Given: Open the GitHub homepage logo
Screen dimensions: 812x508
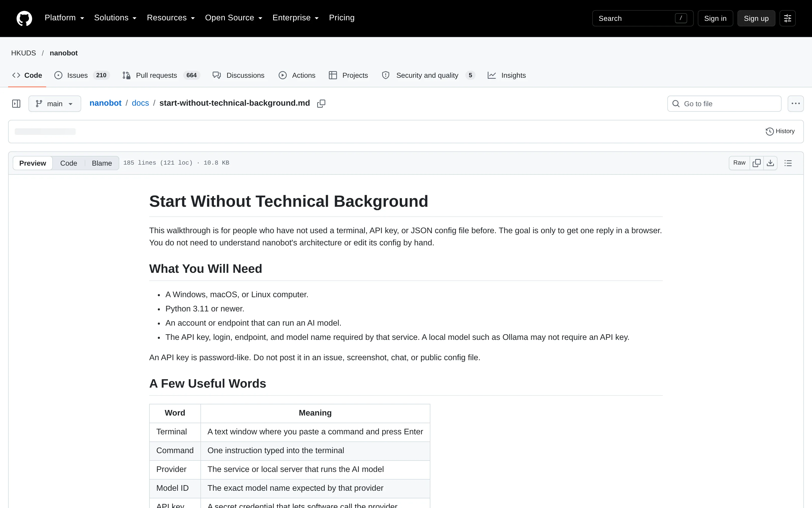Looking at the screenshot, I should click(x=24, y=18).
